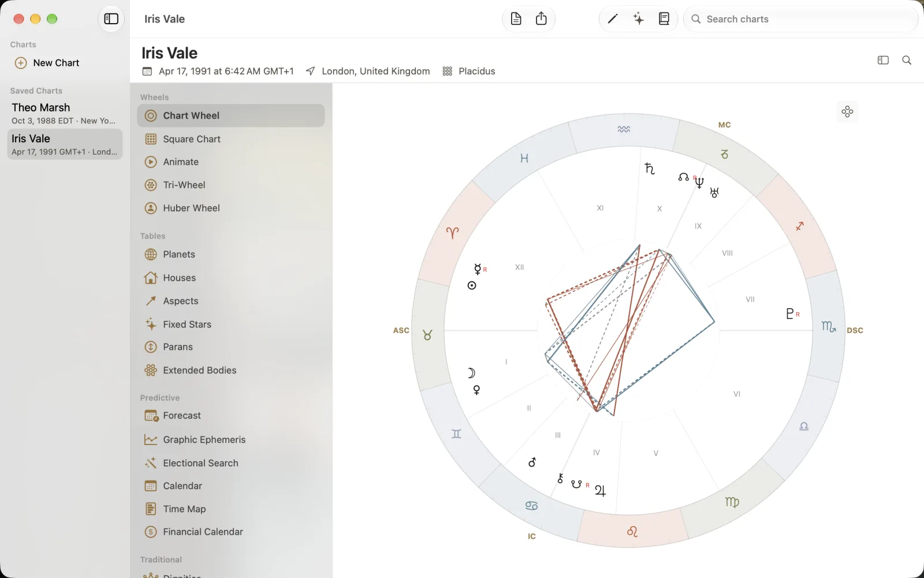Open the book reference icon
924x578 pixels.
664,19
